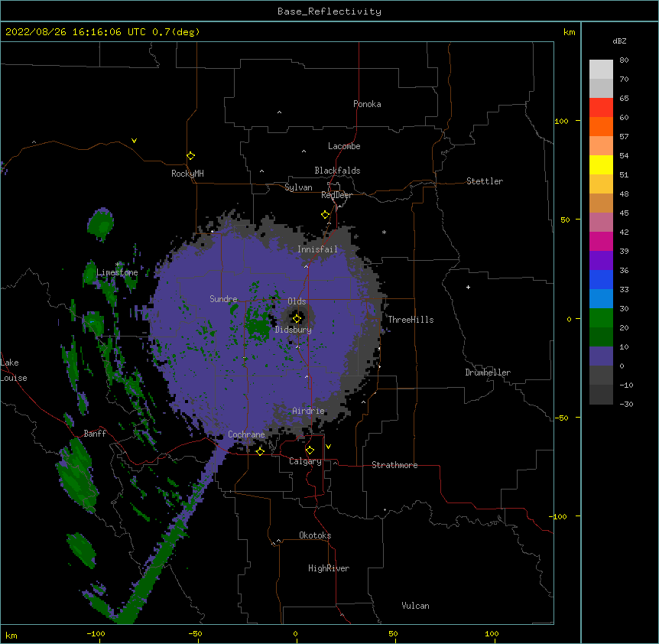Select the 80 value at legend top

624,60
